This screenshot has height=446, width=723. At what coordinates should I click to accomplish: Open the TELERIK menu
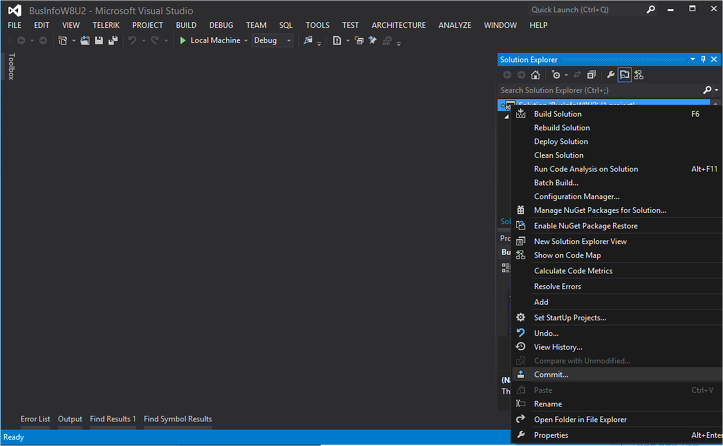106,25
